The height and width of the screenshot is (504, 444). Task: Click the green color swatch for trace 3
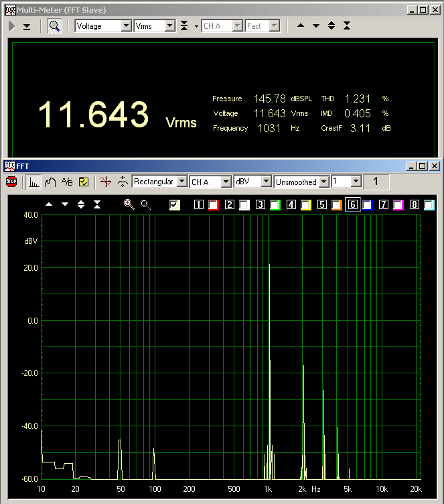coord(275,205)
